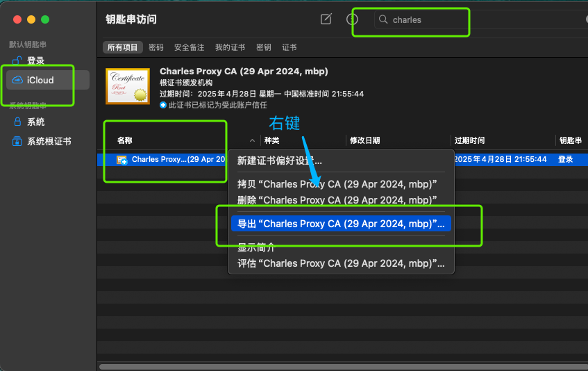
Task: Click the lock icon beside 系统
Action: 17,122
